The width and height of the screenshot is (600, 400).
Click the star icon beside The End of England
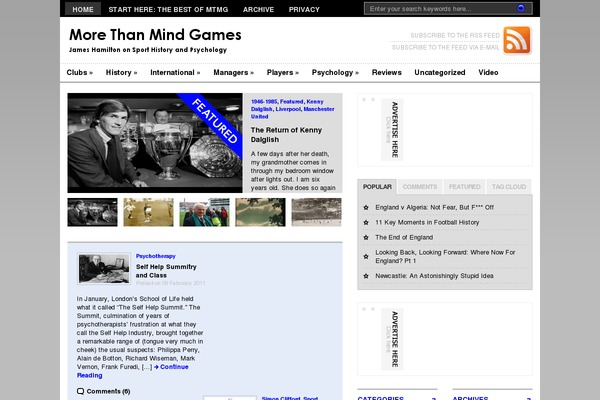click(366, 237)
